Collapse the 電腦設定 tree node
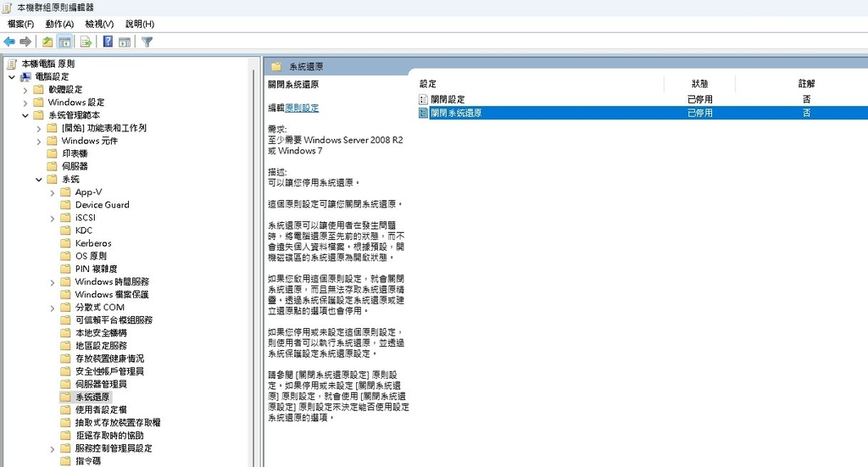868x467 pixels. coord(12,77)
